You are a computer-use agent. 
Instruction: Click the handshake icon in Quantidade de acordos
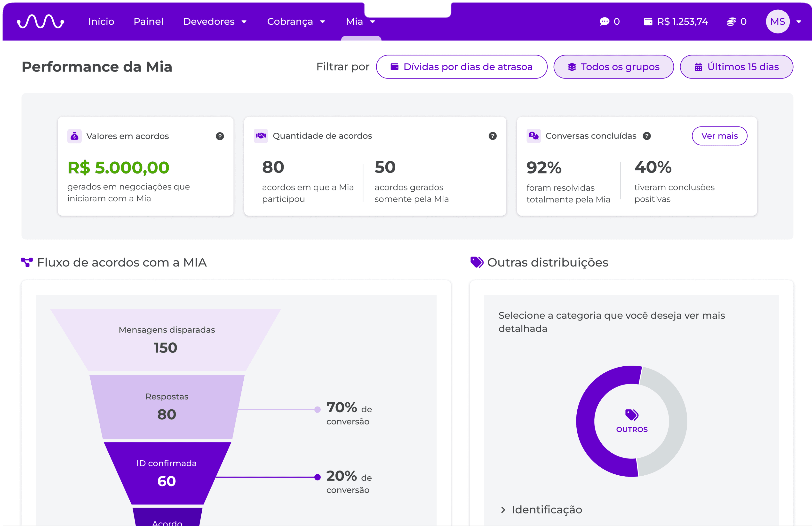point(261,136)
